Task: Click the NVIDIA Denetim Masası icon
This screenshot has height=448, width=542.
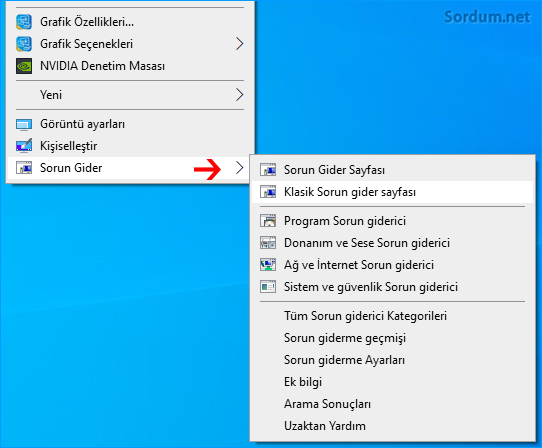Action: coord(24,66)
